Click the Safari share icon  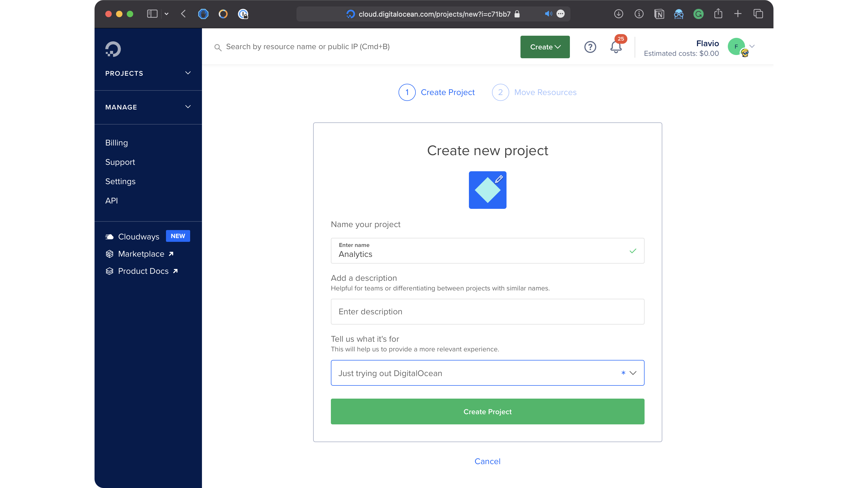pos(718,14)
